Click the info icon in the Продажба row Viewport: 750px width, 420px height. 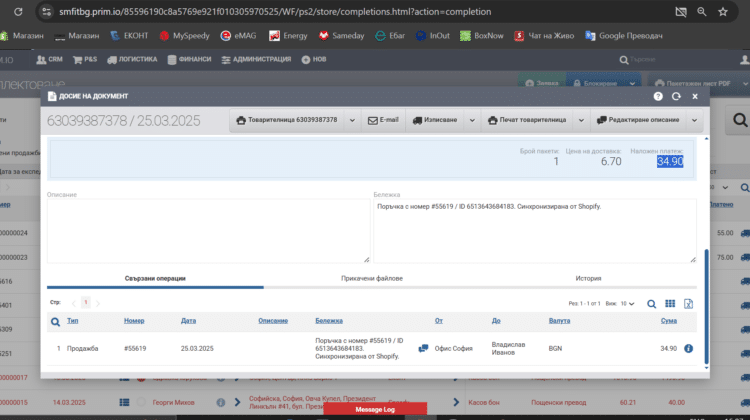point(688,348)
